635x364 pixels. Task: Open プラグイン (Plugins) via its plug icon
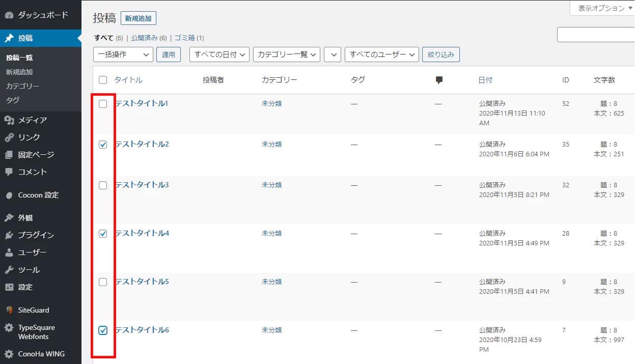tap(9, 235)
